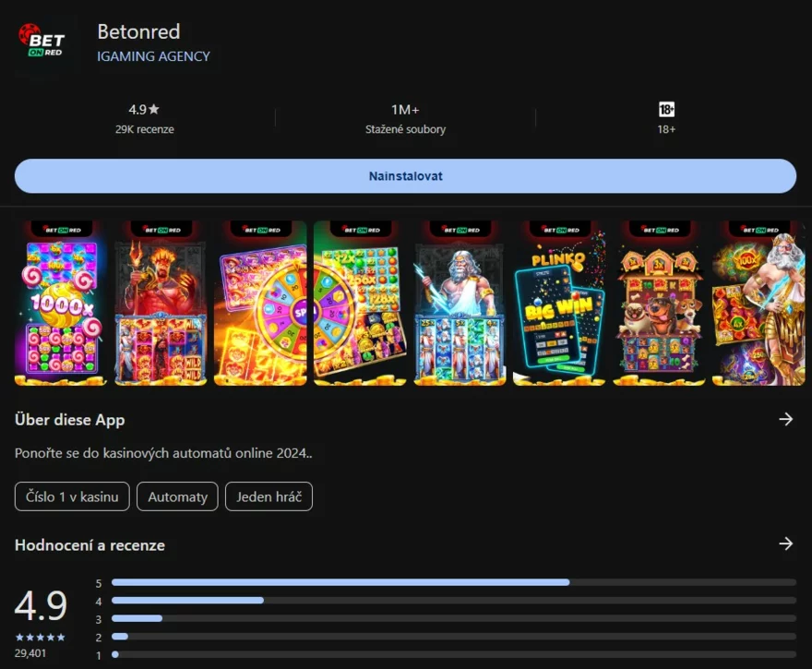Click the Betonred app logo icon
The height and width of the screenshot is (669, 812).
42,42
